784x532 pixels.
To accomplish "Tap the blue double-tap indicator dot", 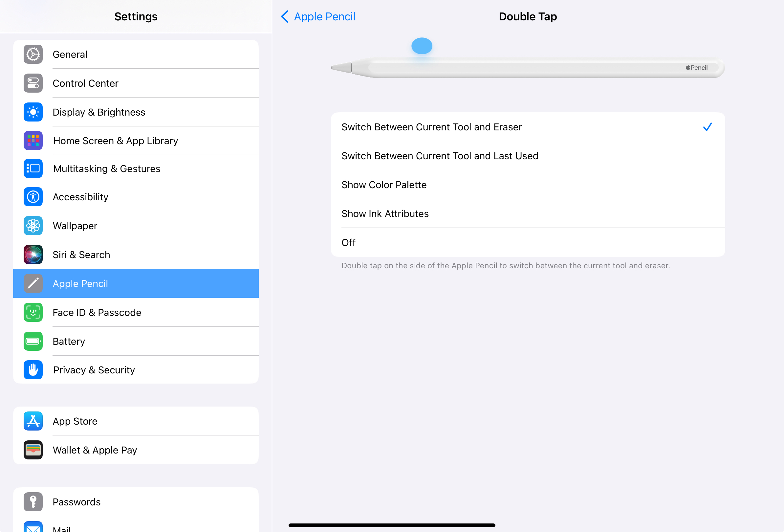I will (422, 46).
